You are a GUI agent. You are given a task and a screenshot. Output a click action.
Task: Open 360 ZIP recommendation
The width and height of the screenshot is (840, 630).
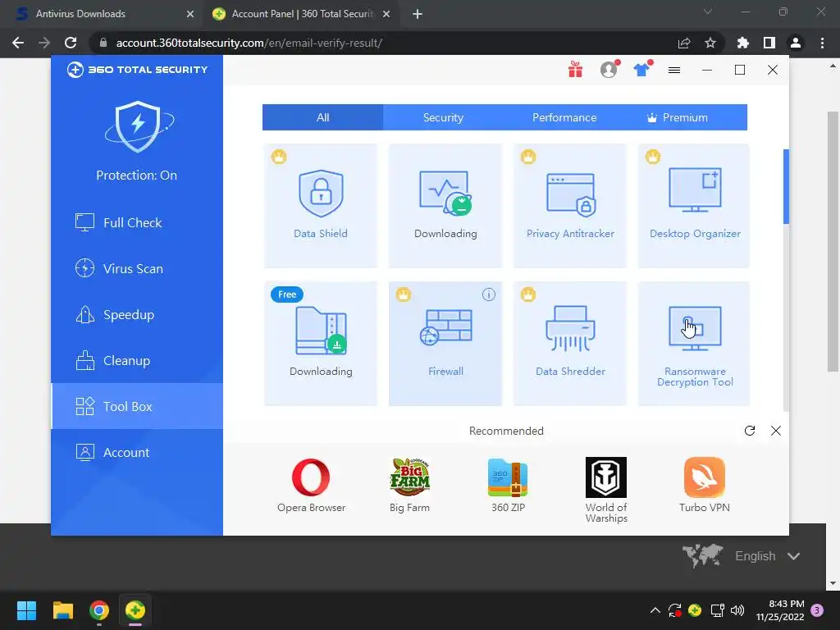pos(508,485)
